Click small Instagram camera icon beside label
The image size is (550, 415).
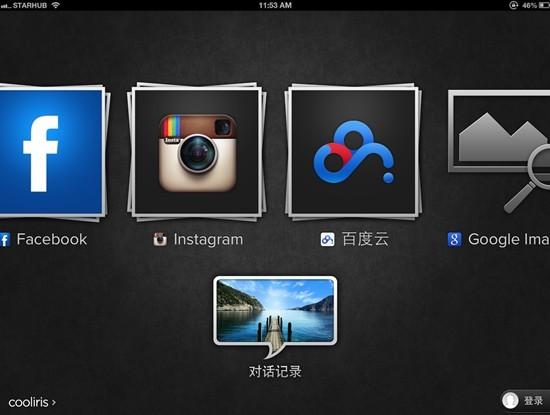click(160, 239)
